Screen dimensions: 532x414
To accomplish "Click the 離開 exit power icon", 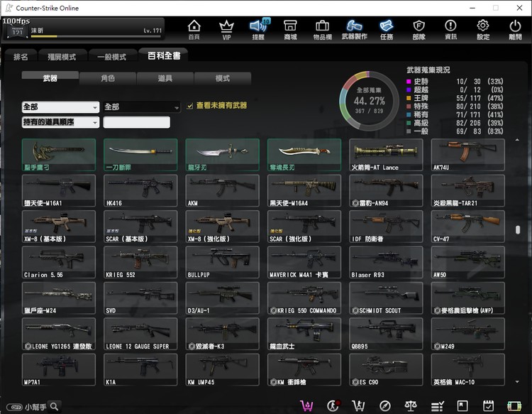I will [515, 30].
